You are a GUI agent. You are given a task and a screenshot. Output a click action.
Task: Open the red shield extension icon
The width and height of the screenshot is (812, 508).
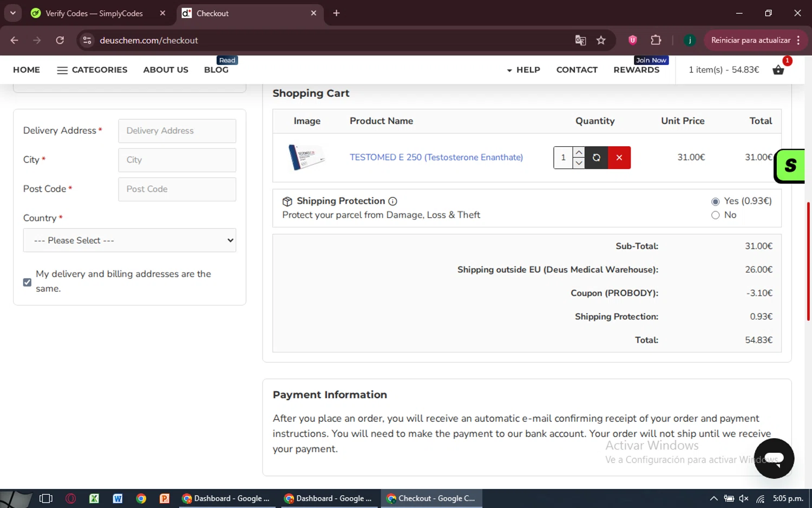tap(632, 40)
